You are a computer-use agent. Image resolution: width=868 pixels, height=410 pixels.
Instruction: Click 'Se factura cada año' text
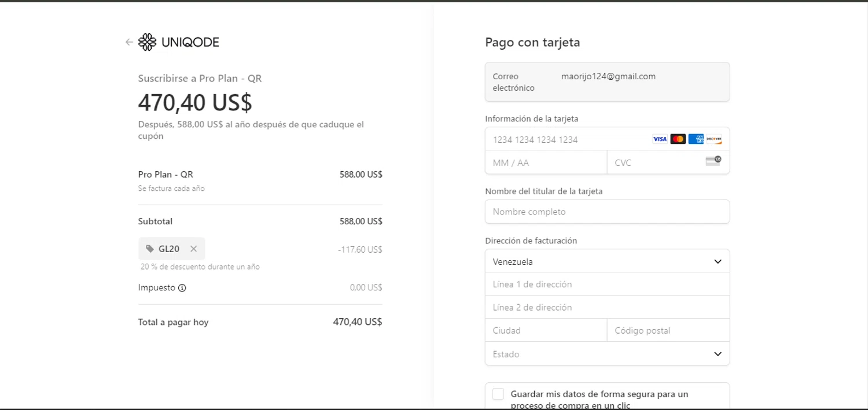click(x=171, y=189)
